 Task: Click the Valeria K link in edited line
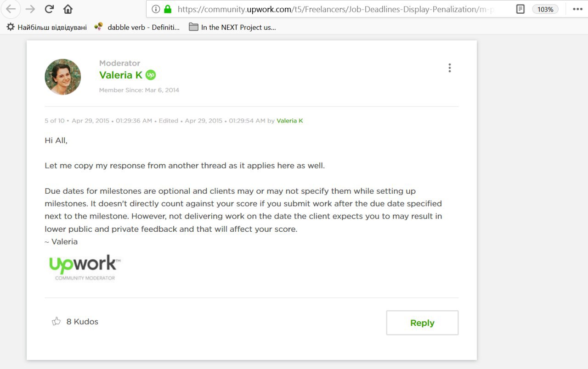click(x=289, y=121)
